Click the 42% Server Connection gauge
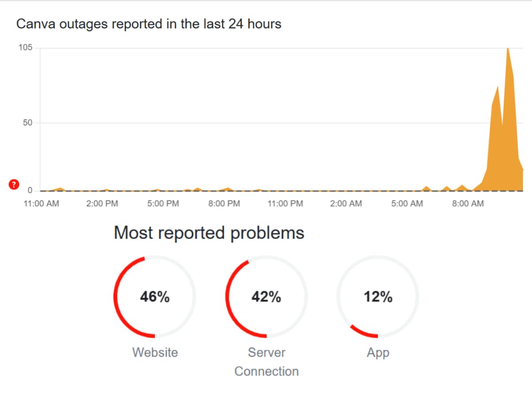Viewport: 532px width, 399px height. click(266, 297)
